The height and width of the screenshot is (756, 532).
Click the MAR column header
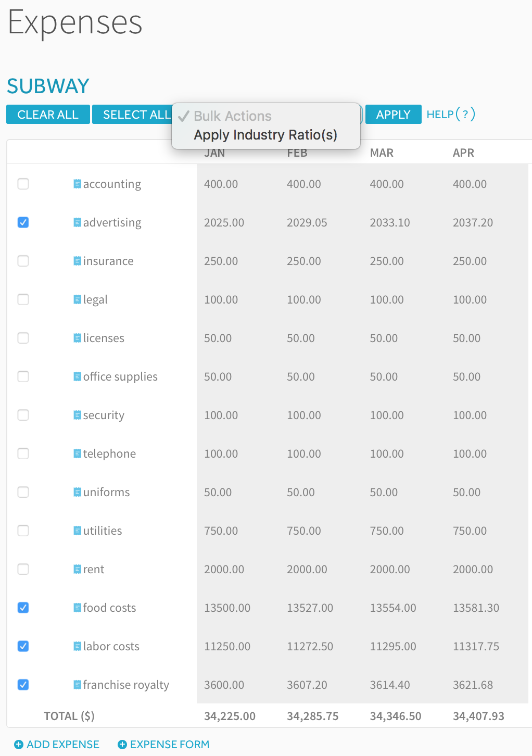(x=382, y=153)
